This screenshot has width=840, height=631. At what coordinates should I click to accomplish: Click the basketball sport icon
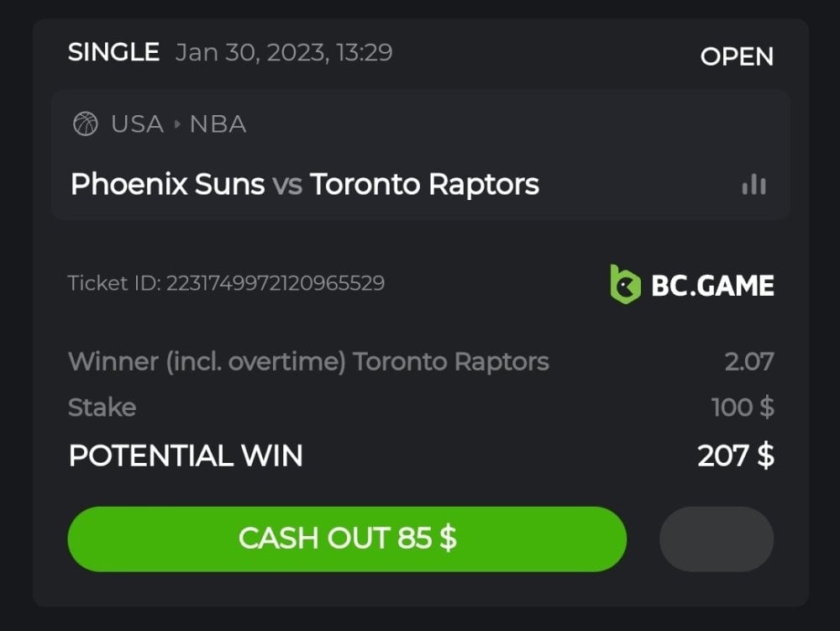tap(86, 125)
